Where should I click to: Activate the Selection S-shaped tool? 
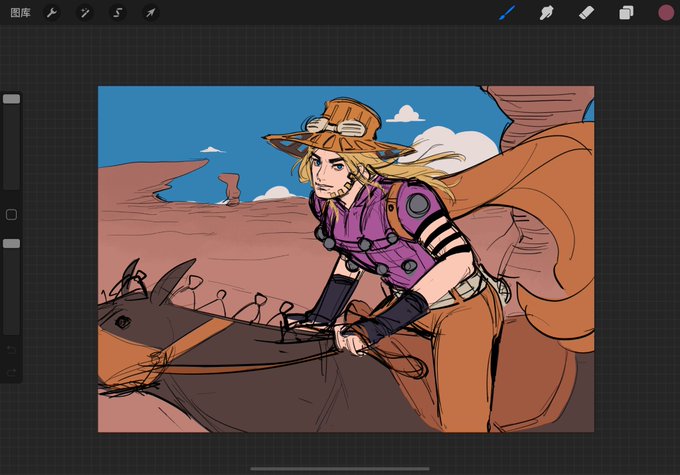tap(118, 13)
